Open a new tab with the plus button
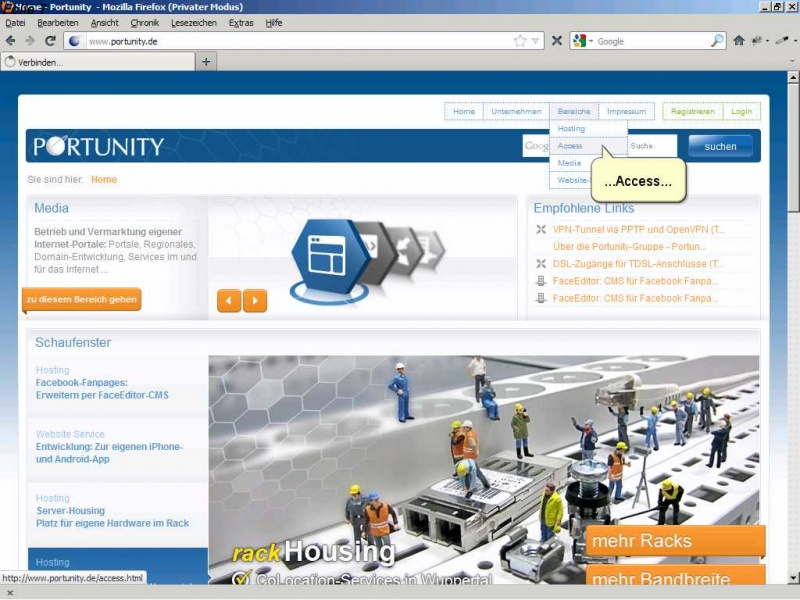 click(207, 62)
